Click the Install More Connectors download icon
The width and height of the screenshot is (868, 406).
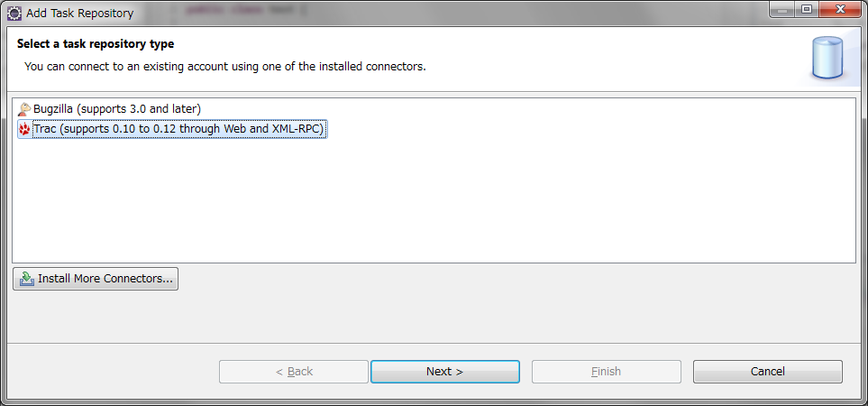(27, 279)
